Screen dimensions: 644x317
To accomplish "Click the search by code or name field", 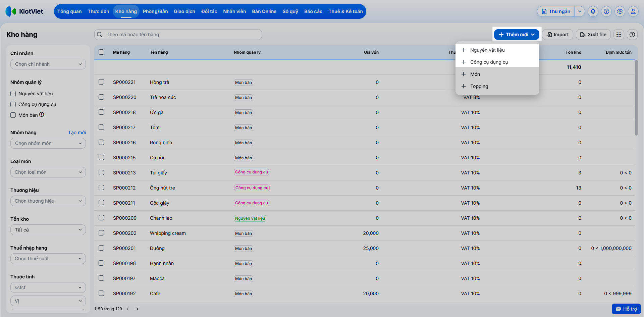I will [x=178, y=35].
